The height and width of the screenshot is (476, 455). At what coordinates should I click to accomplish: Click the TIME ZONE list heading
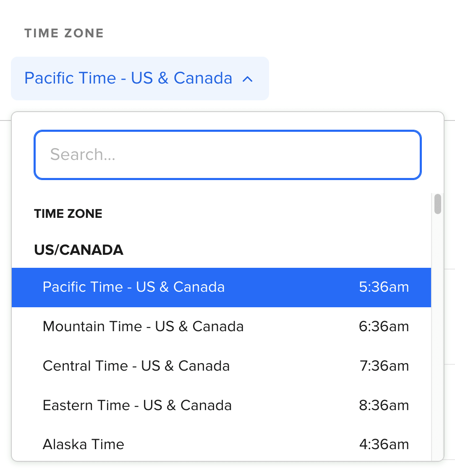pos(68,214)
